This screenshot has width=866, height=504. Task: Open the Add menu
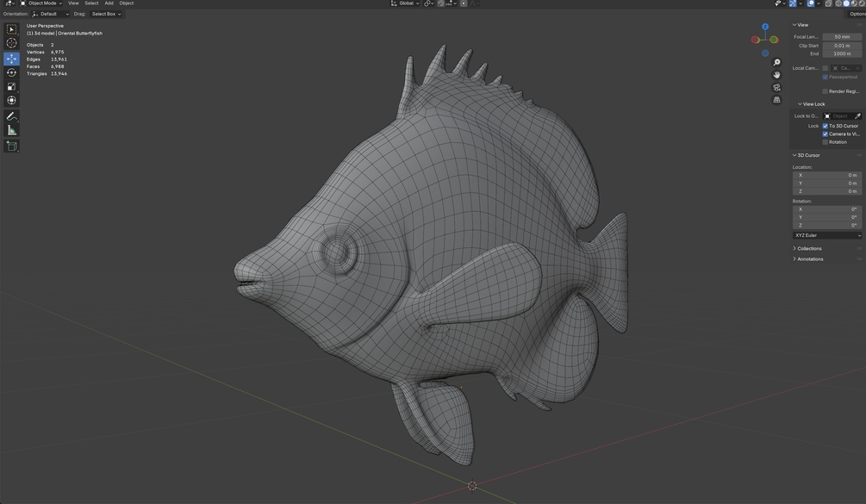point(109,3)
